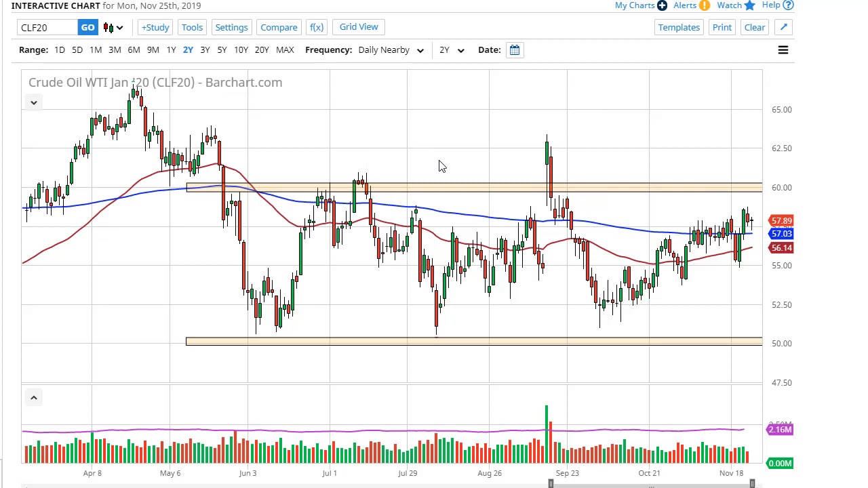
Task: Open the hamburger chart menu
Action: click(x=783, y=49)
